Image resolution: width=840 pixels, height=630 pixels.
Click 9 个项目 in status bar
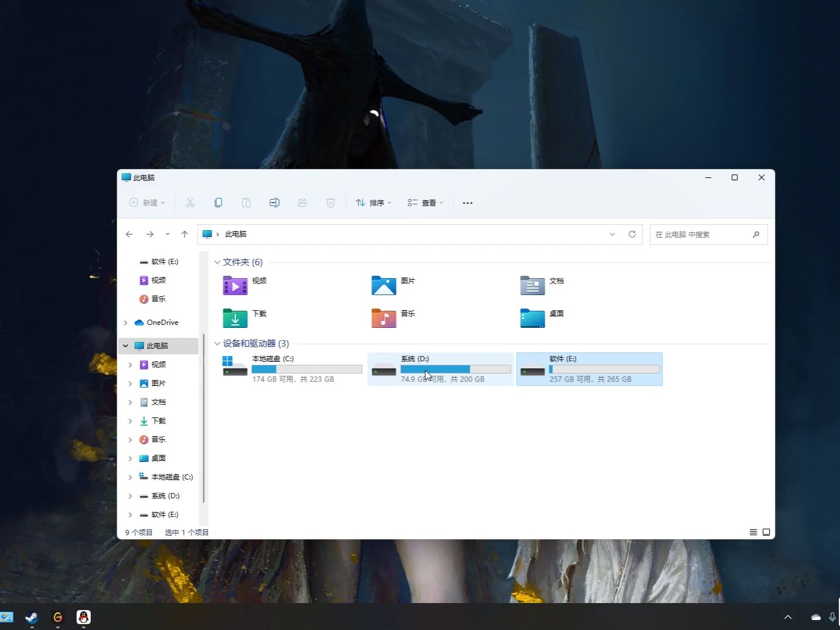(139, 532)
